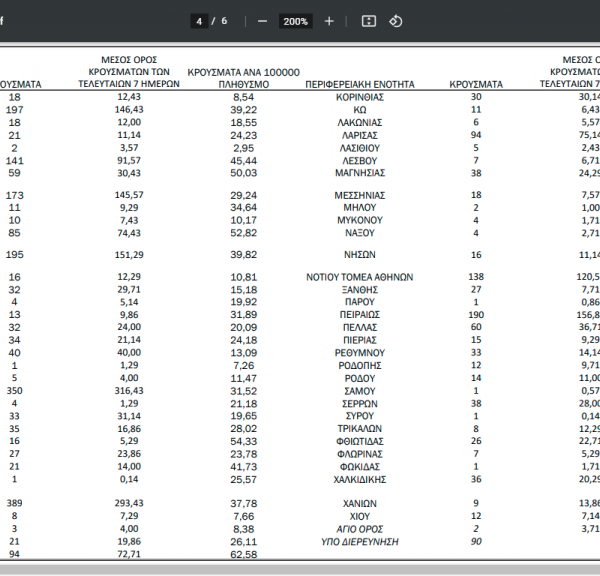Select the value 389 in the left column

coord(15,503)
